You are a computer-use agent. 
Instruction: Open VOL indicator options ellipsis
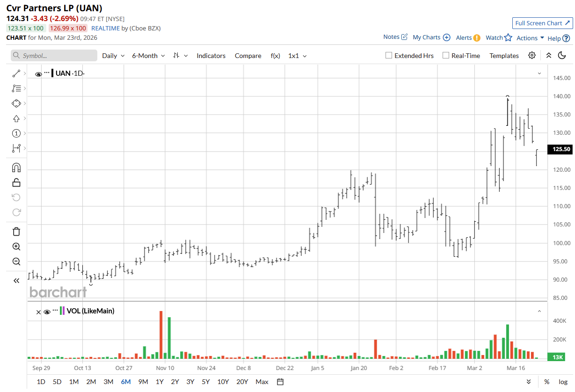click(x=55, y=310)
